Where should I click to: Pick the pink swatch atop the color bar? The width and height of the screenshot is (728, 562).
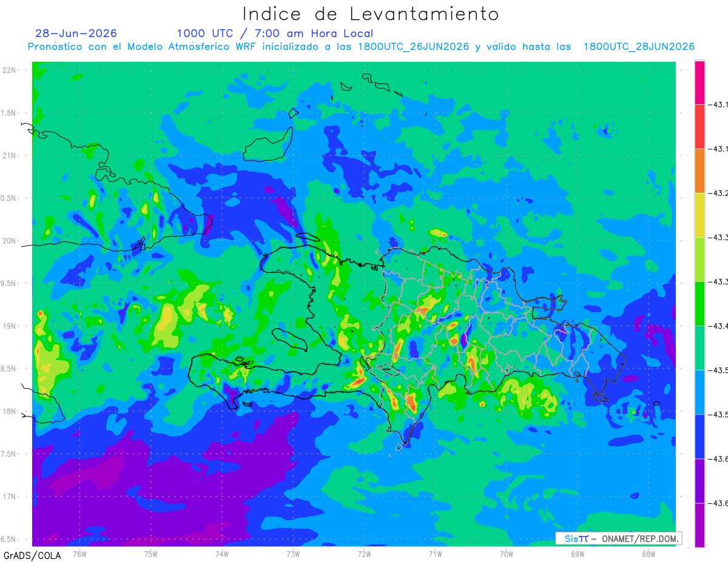tap(699, 82)
